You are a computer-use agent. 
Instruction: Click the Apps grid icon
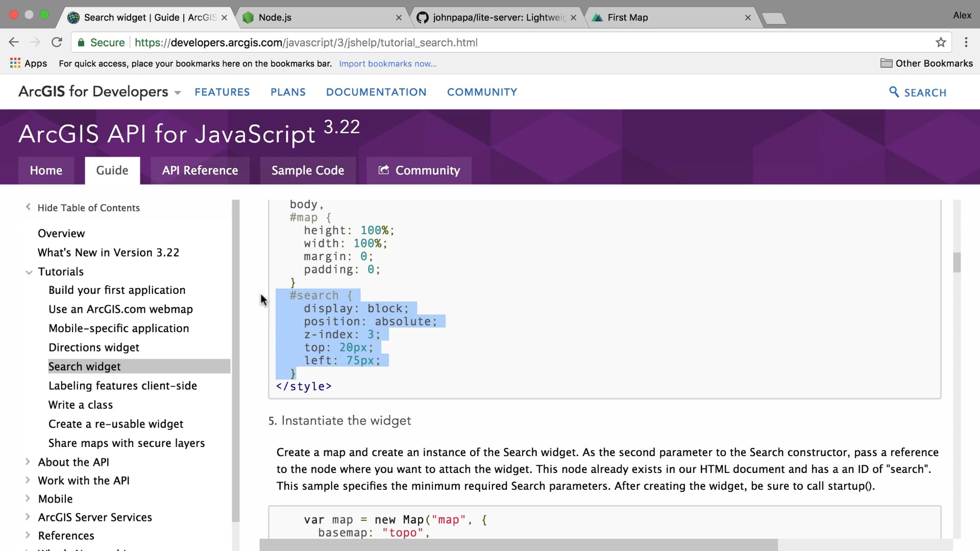(15, 63)
